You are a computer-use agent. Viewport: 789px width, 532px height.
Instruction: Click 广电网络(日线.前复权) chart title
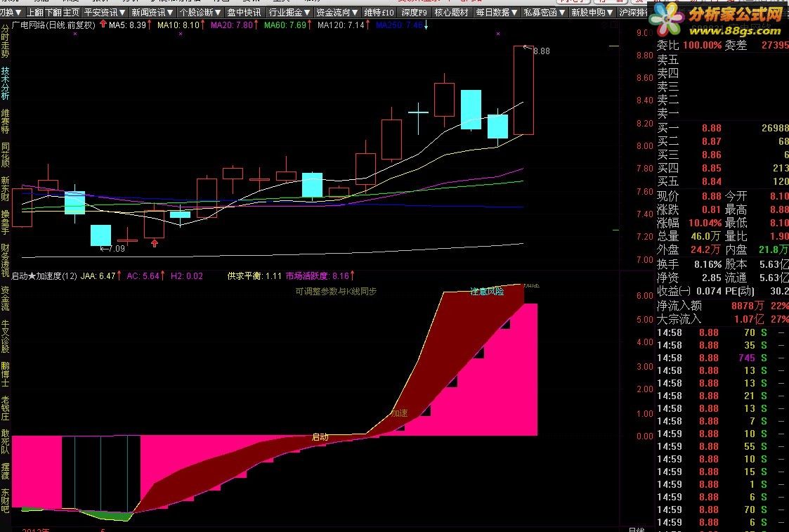pyautogui.click(x=53, y=25)
